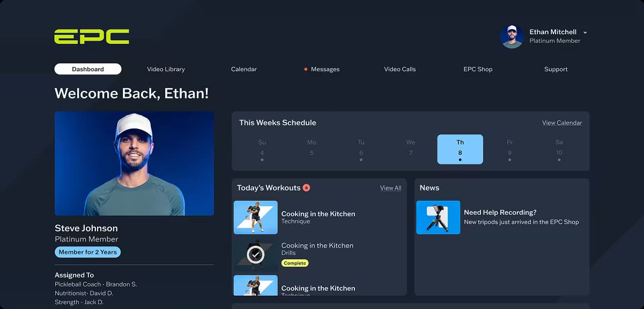
Task: Select the highlighted Thursday 8 day
Action: (x=460, y=149)
